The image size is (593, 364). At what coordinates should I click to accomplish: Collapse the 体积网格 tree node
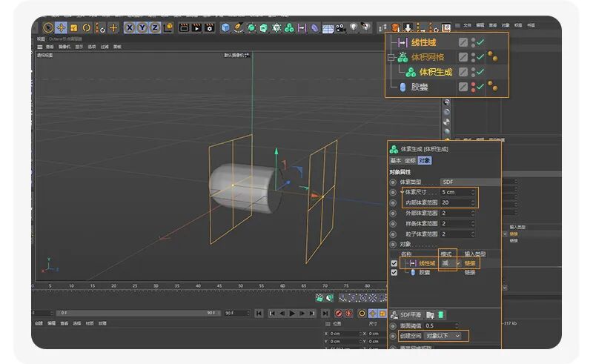(391, 58)
